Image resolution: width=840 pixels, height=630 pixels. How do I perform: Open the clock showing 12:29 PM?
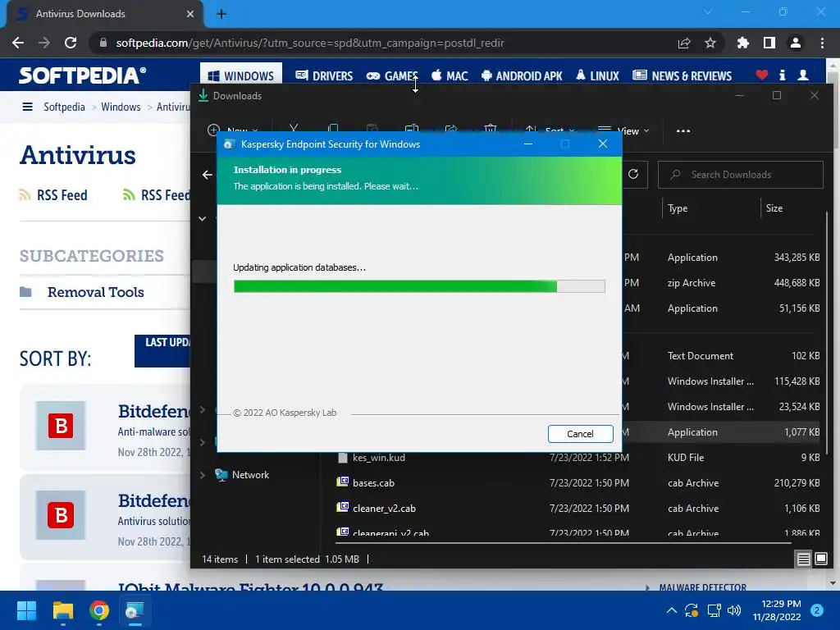click(777, 610)
